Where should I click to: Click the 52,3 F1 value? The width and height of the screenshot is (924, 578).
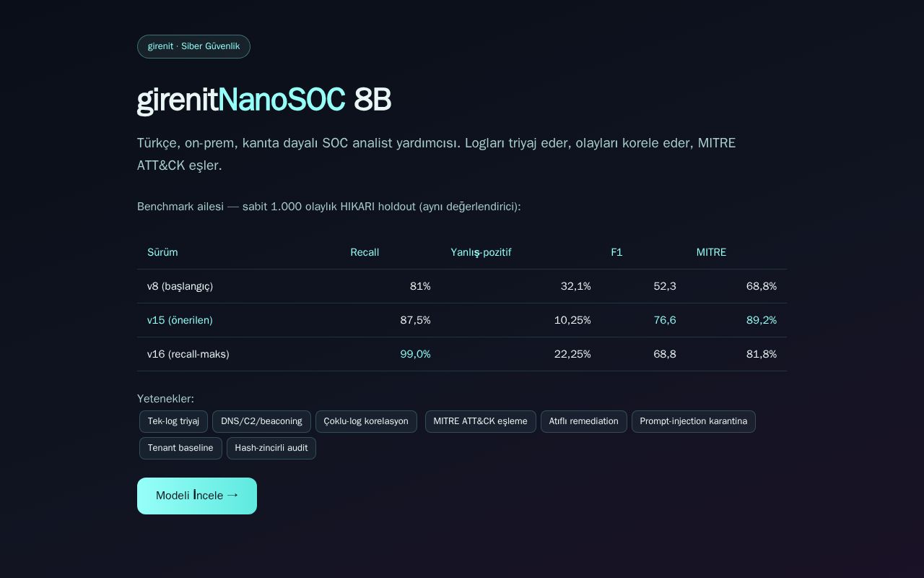(665, 286)
